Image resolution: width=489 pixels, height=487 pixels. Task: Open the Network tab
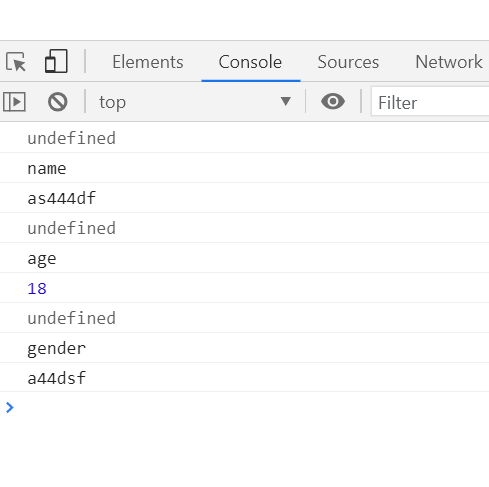449,62
